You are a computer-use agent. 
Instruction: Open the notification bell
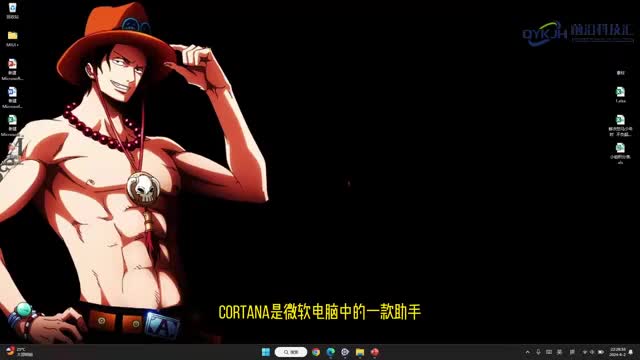coord(631,352)
